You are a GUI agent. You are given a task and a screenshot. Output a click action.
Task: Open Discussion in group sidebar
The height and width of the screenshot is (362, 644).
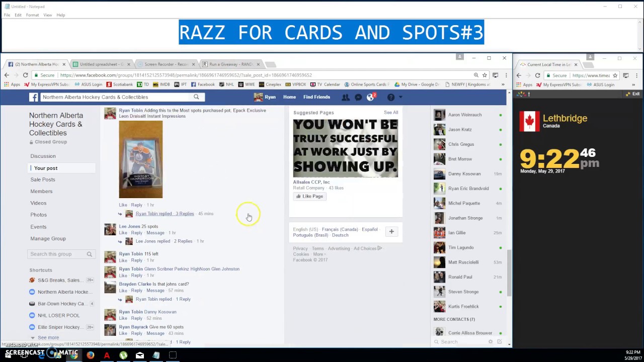[x=43, y=156]
